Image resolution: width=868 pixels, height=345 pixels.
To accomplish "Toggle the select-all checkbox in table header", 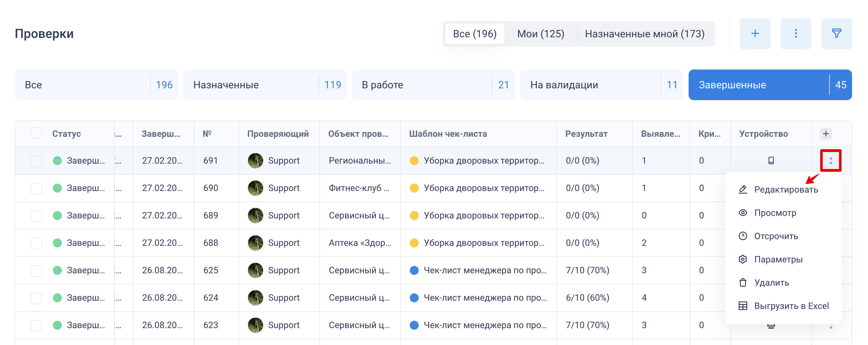I will [x=36, y=134].
